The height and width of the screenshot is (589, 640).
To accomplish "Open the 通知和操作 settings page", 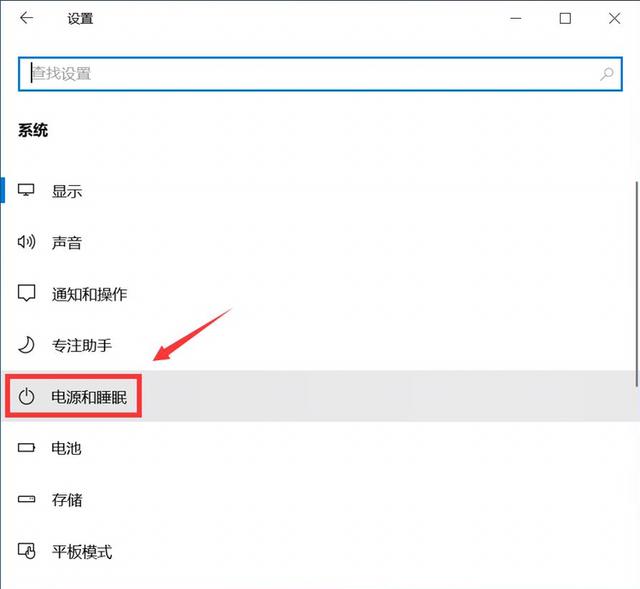I will [x=320, y=293].
